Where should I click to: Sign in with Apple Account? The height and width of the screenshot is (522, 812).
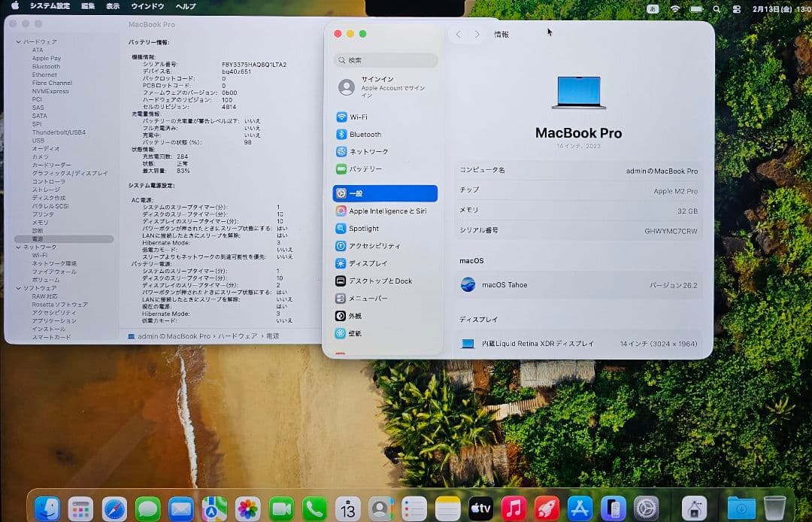pyautogui.click(x=376, y=85)
